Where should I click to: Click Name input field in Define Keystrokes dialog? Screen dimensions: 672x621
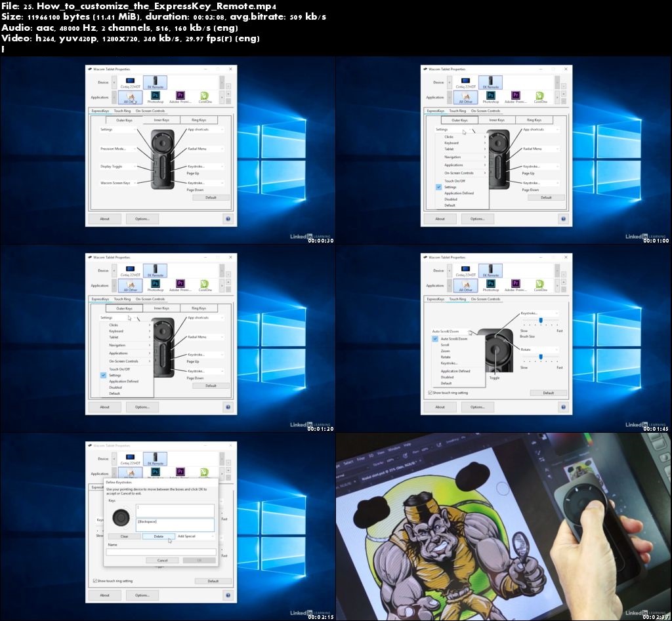click(x=161, y=552)
